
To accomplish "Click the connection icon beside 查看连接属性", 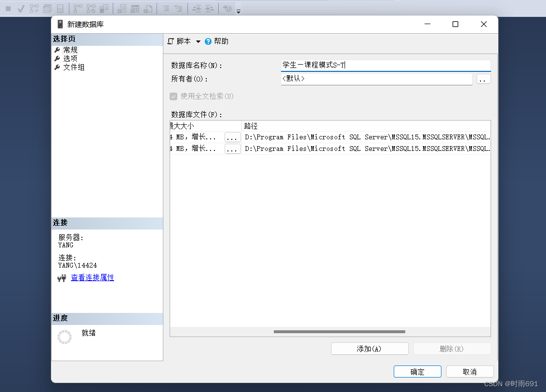I will [62, 278].
